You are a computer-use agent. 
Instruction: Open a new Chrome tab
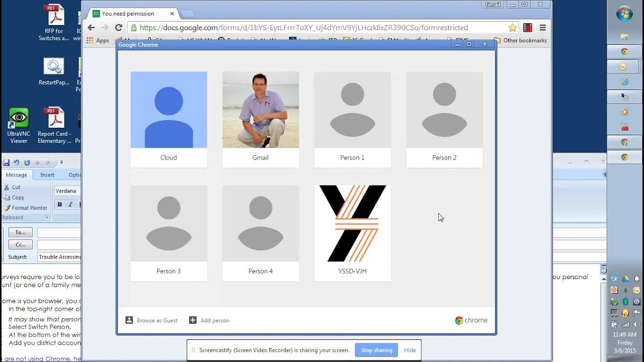tap(187, 14)
